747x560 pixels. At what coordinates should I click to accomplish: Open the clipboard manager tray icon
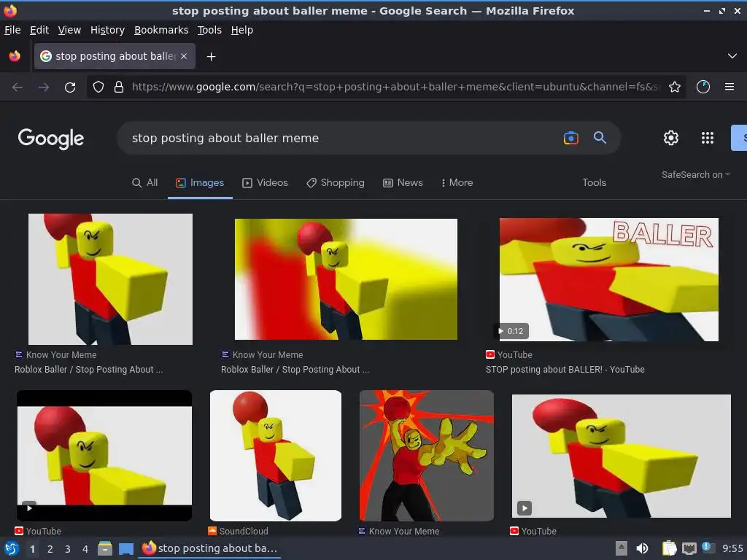(x=669, y=548)
